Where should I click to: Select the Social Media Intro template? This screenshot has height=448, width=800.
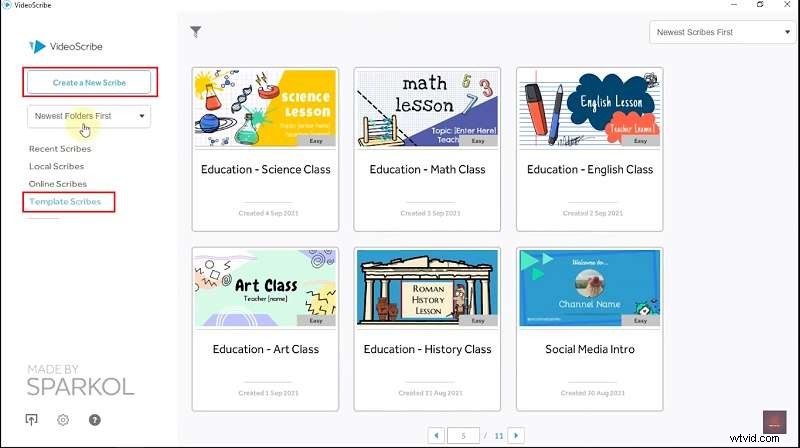click(x=589, y=329)
